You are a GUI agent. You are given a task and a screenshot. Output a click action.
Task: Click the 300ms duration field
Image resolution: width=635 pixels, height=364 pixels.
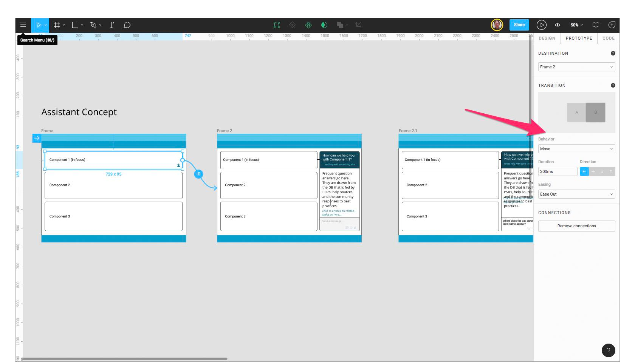558,171
